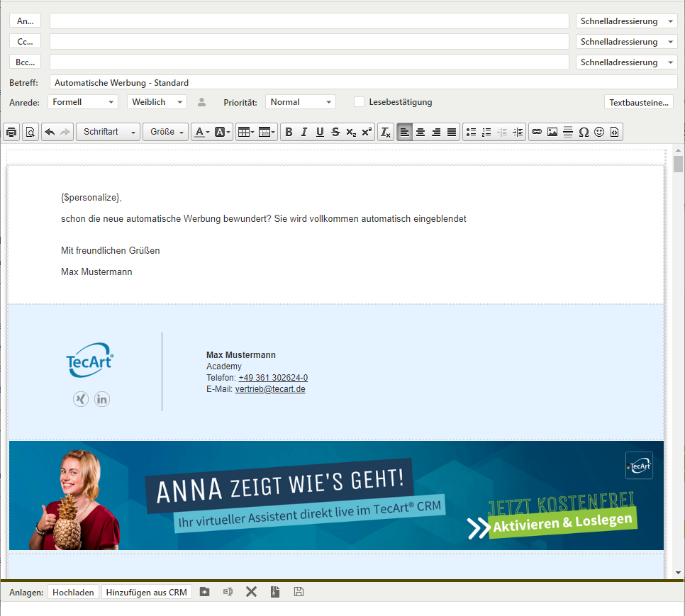Open the Schriftart font dropdown
The height and width of the screenshot is (616, 685).
tap(108, 132)
